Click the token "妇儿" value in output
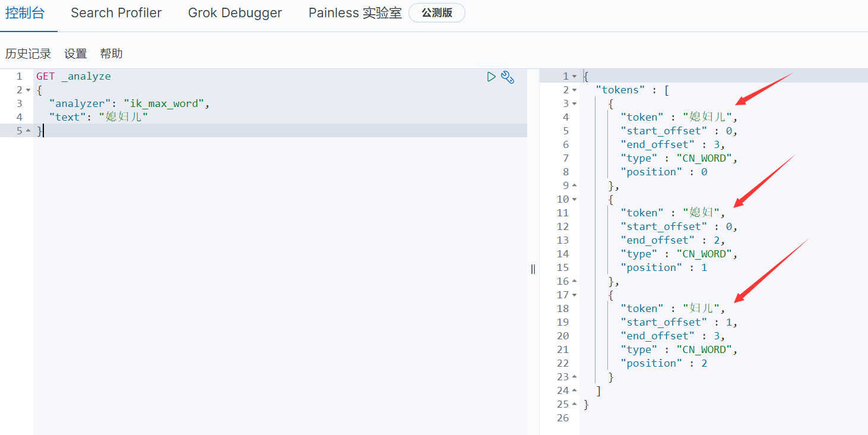This screenshot has height=435, width=868. click(701, 308)
